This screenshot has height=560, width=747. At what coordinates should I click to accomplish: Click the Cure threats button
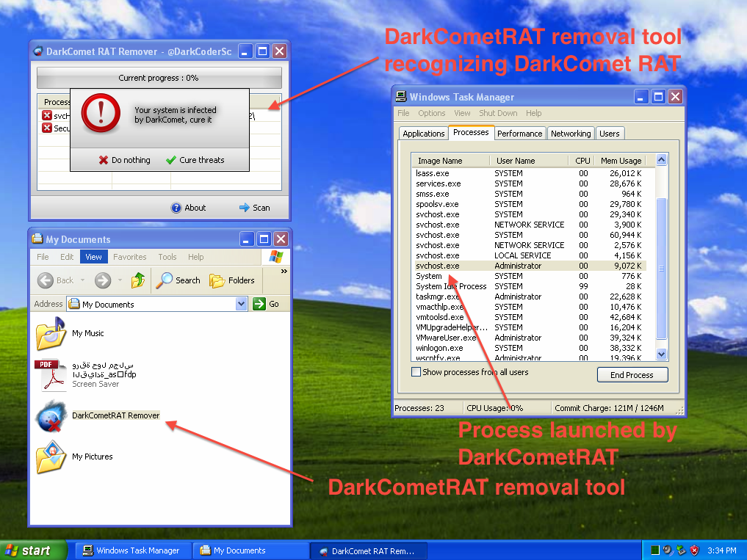coord(195,160)
